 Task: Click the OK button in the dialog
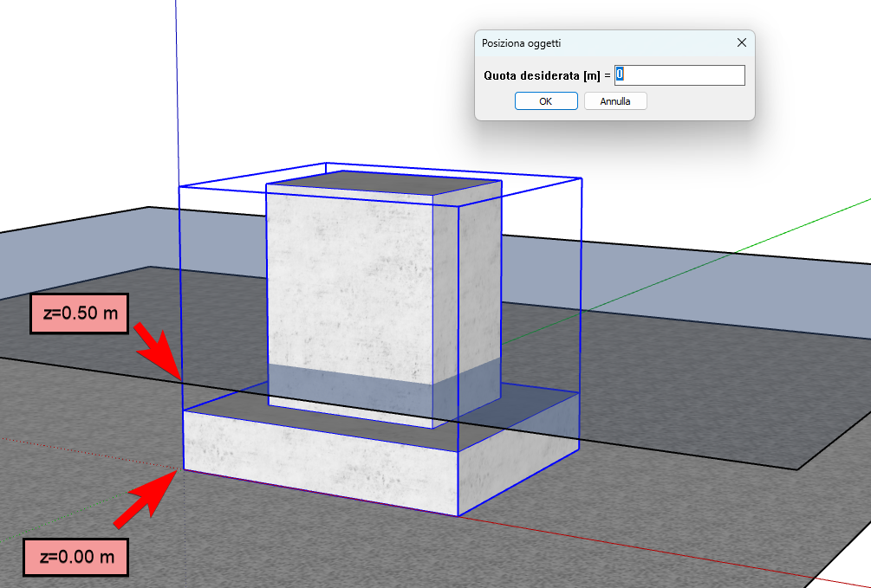click(x=546, y=101)
